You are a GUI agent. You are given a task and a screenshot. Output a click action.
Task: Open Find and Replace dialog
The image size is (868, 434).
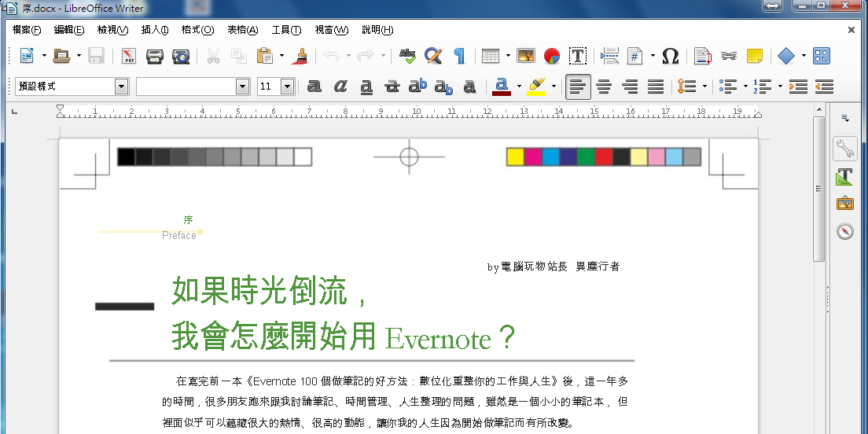[433, 56]
